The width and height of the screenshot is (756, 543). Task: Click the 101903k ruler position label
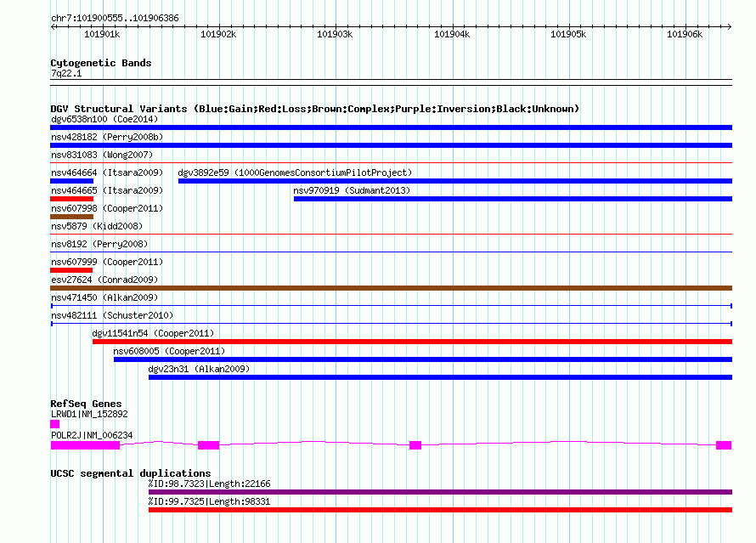pos(334,34)
